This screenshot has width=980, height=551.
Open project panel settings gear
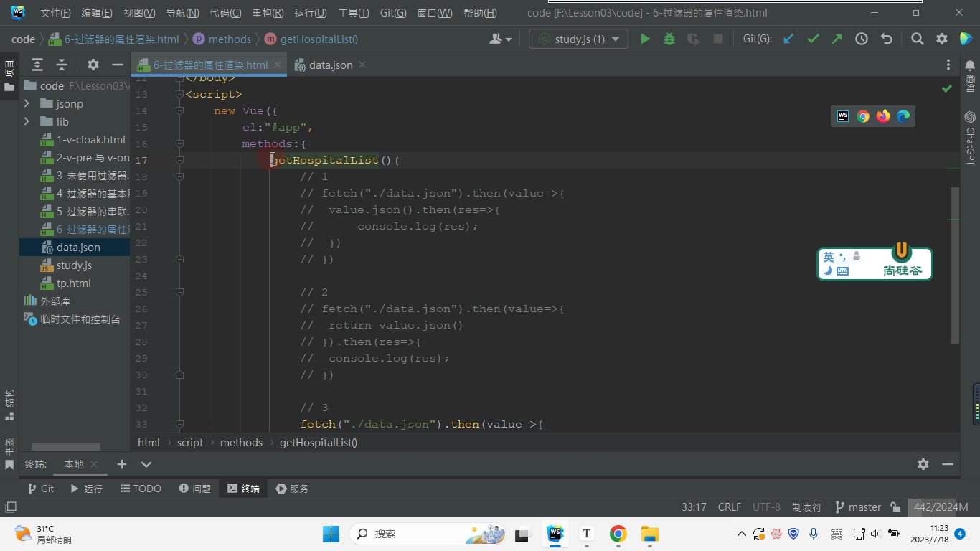[93, 65]
